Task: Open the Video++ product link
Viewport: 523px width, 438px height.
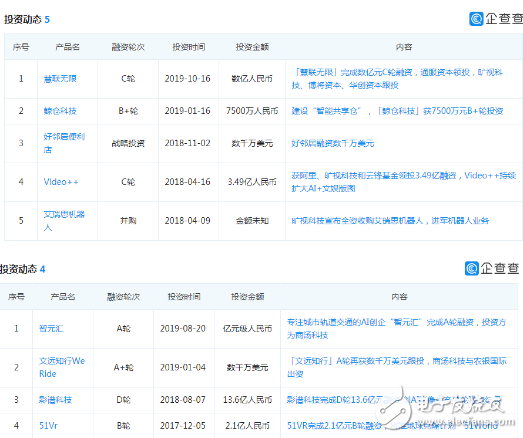Action: [x=61, y=182]
